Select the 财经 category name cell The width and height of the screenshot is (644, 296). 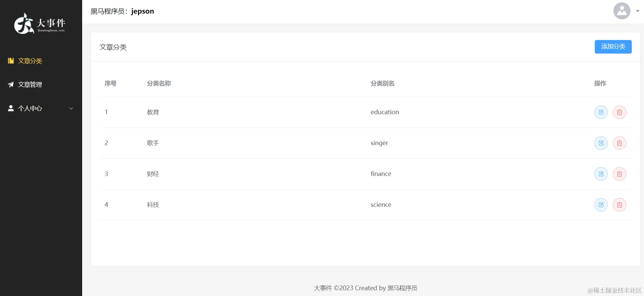tap(153, 174)
